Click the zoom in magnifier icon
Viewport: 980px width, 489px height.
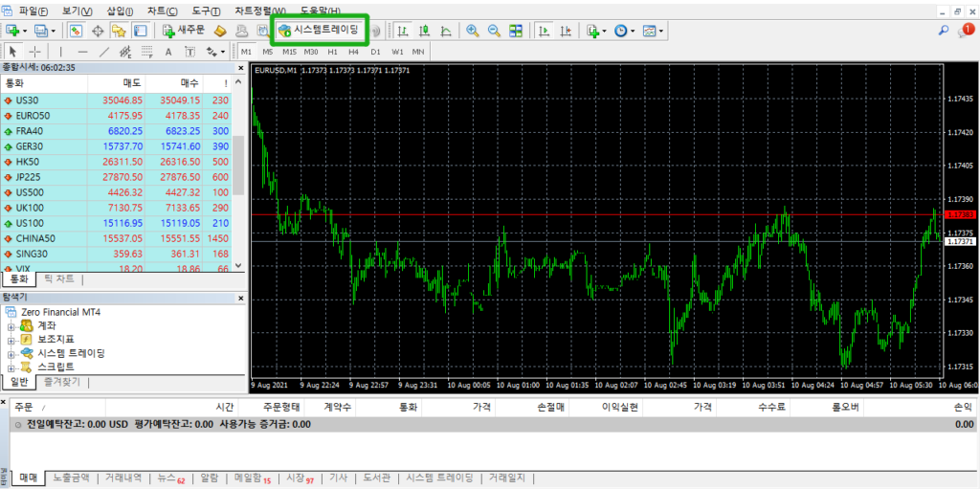[x=473, y=30]
